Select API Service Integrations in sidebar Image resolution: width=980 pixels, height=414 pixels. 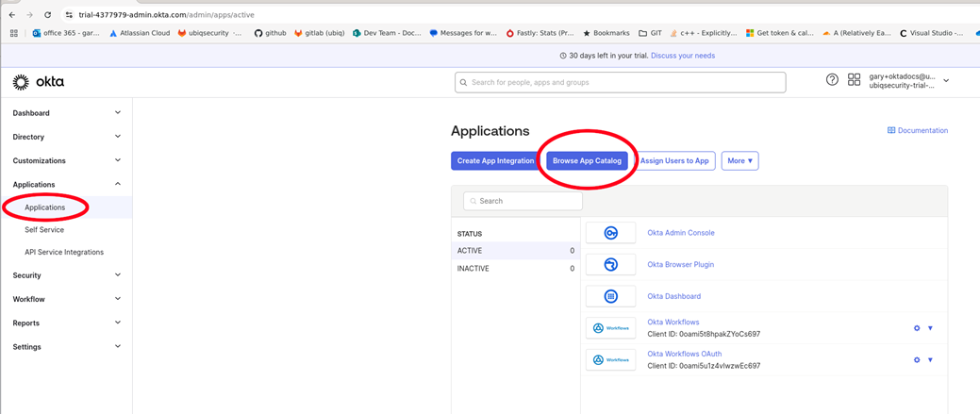66,253
